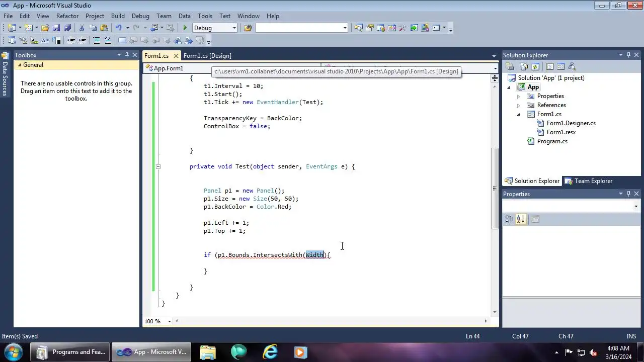Click View Designer icon in Solution Explorer

point(560,66)
